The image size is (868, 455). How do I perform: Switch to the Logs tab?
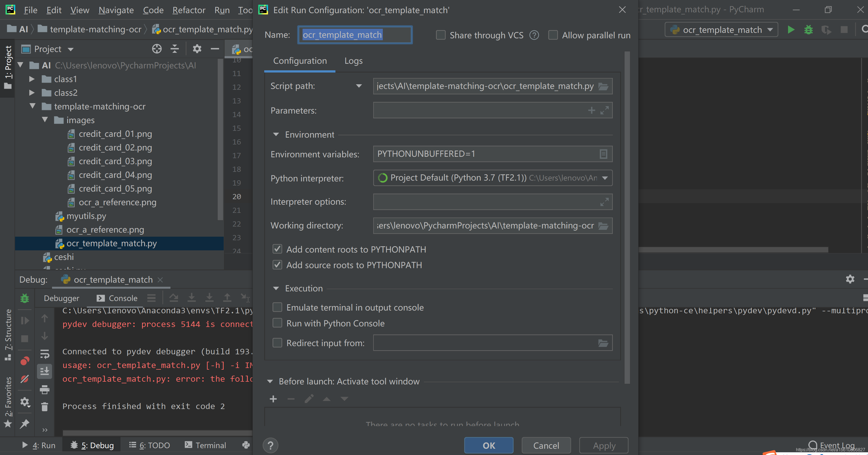coord(353,61)
